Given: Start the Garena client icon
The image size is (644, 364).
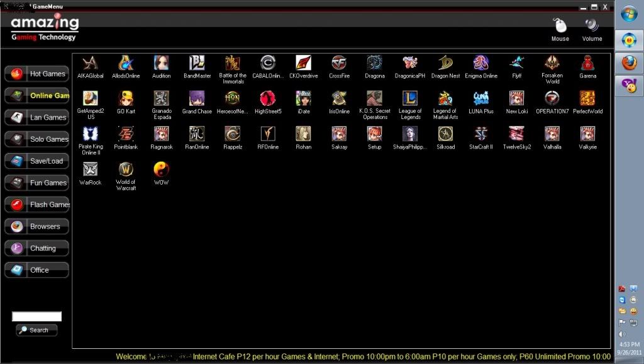Looking at the screenshot, I should click(588, 64).
